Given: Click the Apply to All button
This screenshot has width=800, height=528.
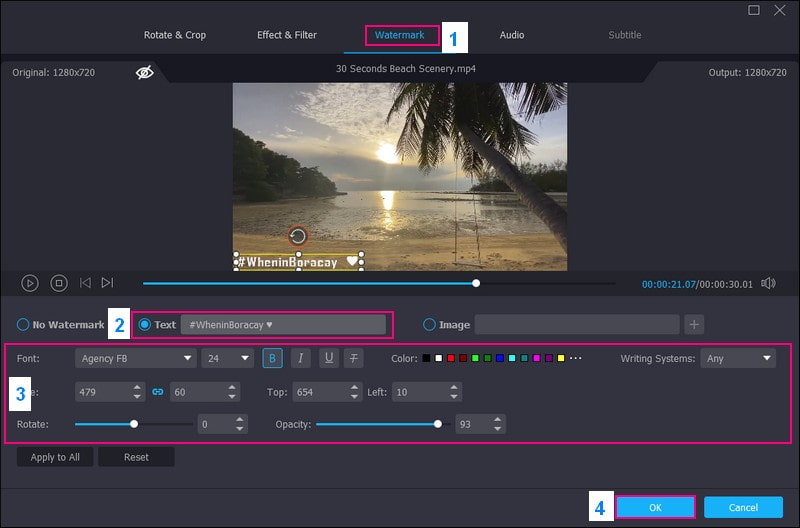Looking at the screenshot, I should (x=55, y=457).
